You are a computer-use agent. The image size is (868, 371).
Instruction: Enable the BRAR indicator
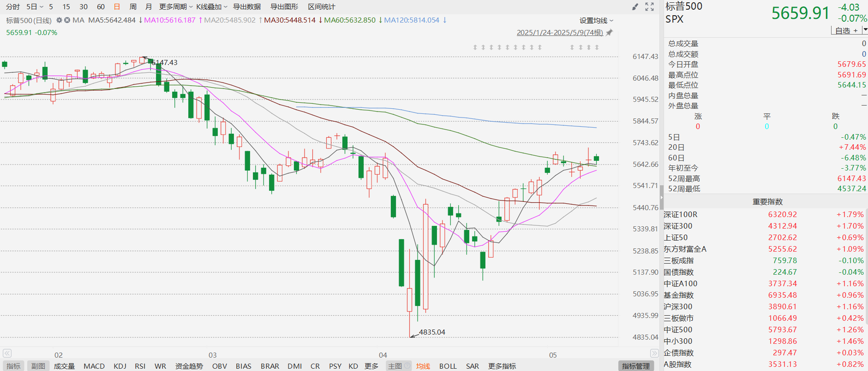(x=270, y=366)
